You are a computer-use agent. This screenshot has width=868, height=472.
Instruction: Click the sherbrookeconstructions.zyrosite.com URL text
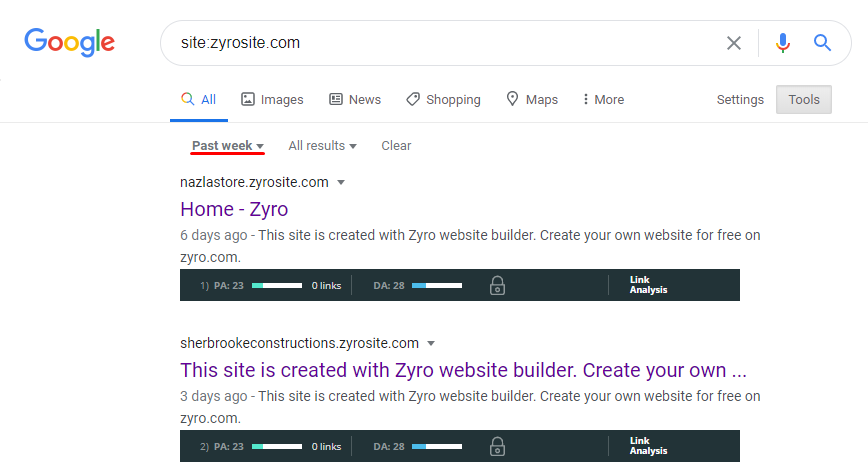coord(299,343)
